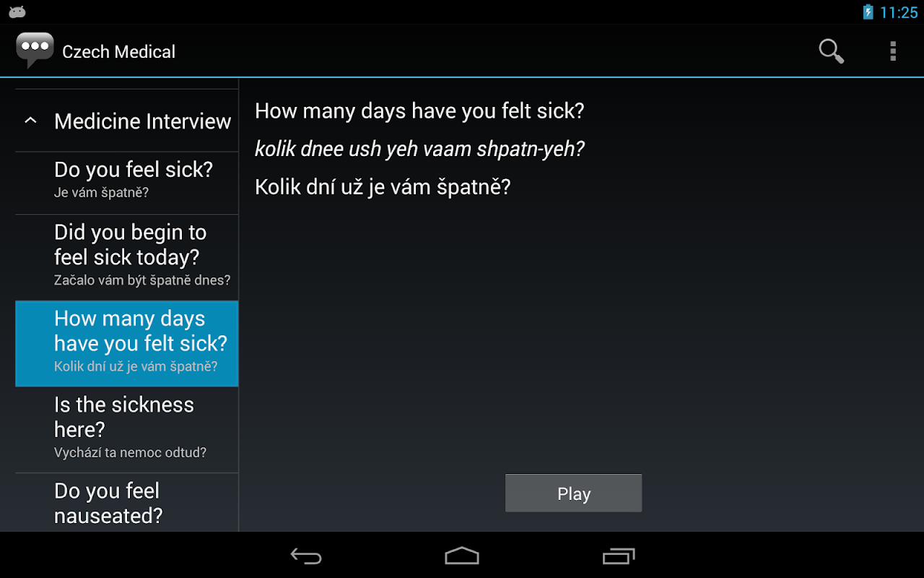Collapse the Medicine Interview category chevron
This screenshot has height=578, width=924.
(30, 121)
